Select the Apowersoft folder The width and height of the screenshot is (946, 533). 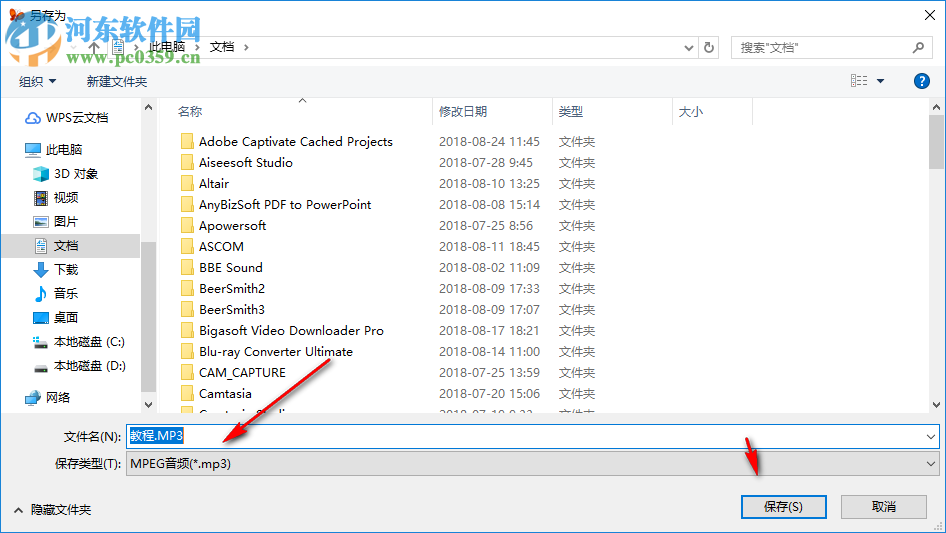coord(232,226)
